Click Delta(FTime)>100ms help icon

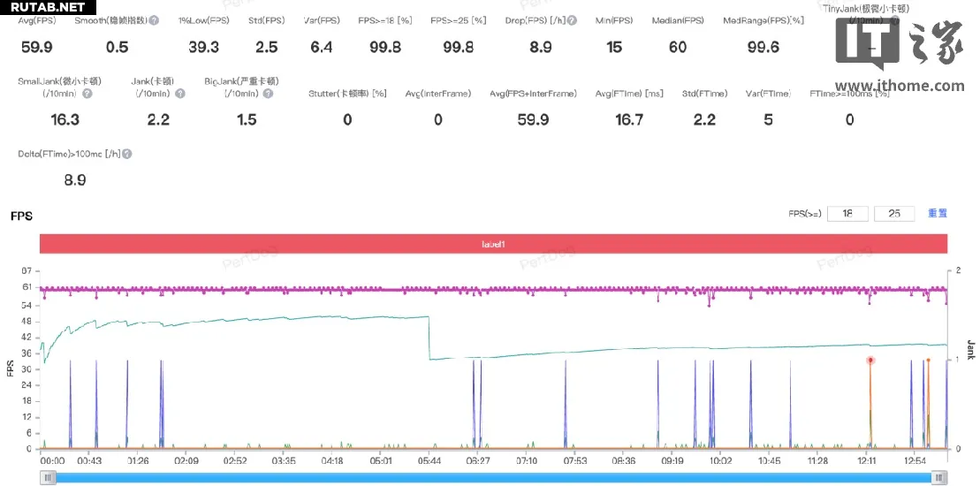coord(127,154)
